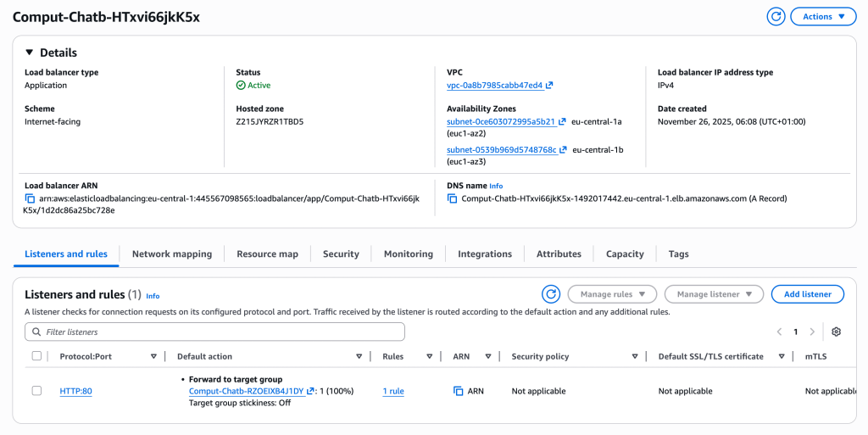Open the Comput-Chatb-RZOEIXB4J1DY target group link
Screen dimensions: 868x435
pyautogui.click(x=246, y=391)
